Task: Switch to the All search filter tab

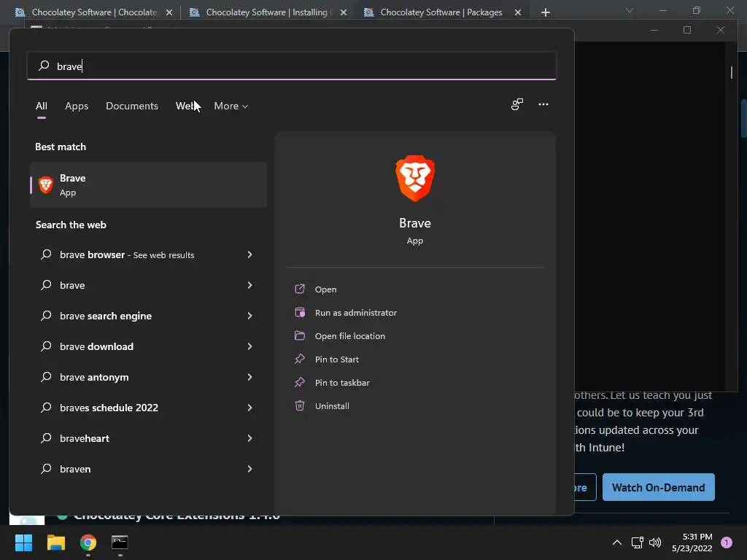Action: pos(42,106)
